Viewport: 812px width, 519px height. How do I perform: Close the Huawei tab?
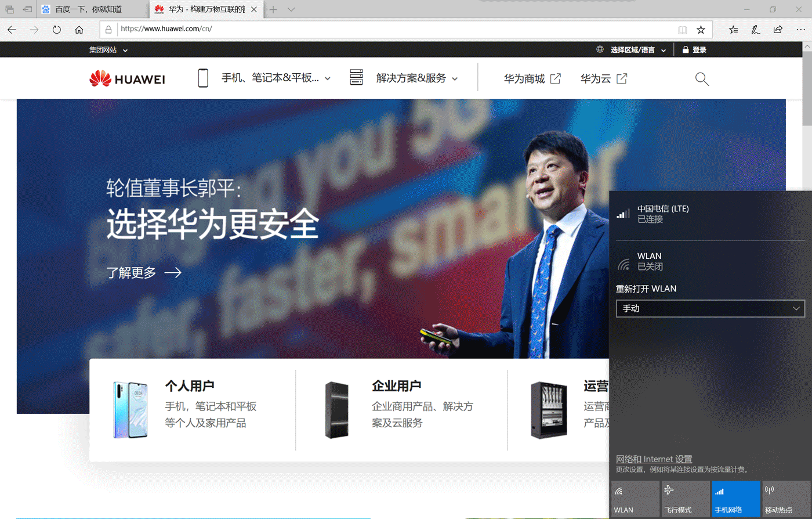[253, 9]
